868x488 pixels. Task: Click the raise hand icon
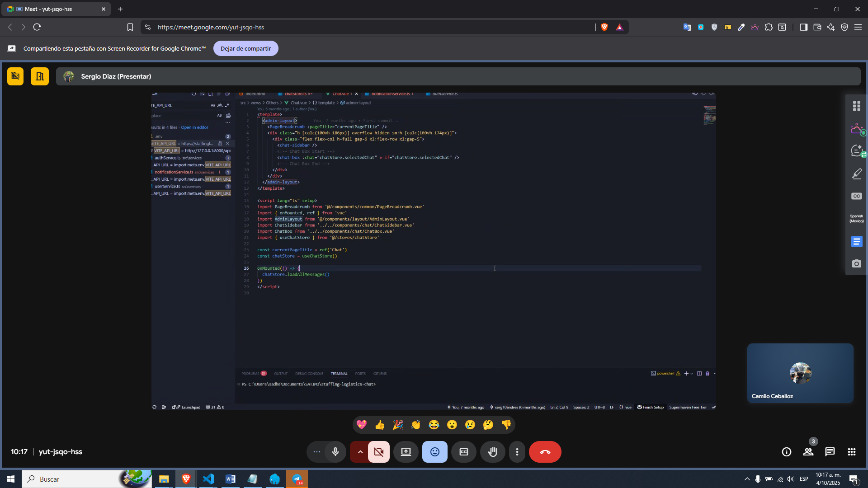pyautogui.click(x=492, y=452)
